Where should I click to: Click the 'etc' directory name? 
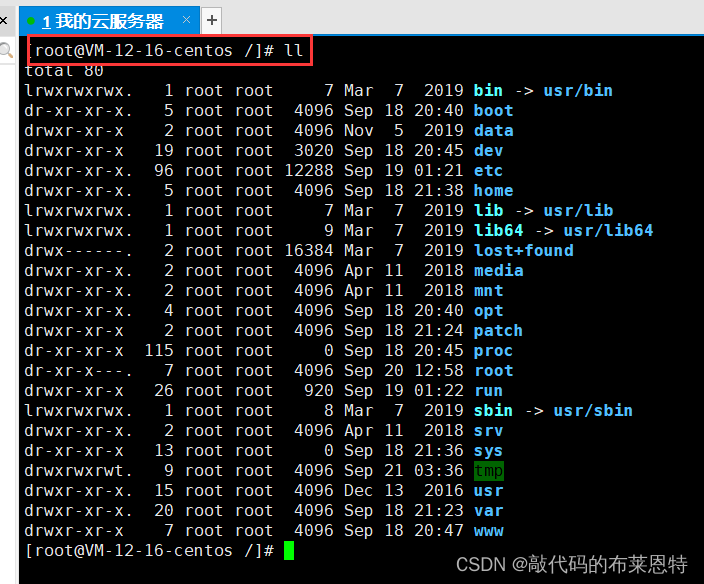(488, 171)
